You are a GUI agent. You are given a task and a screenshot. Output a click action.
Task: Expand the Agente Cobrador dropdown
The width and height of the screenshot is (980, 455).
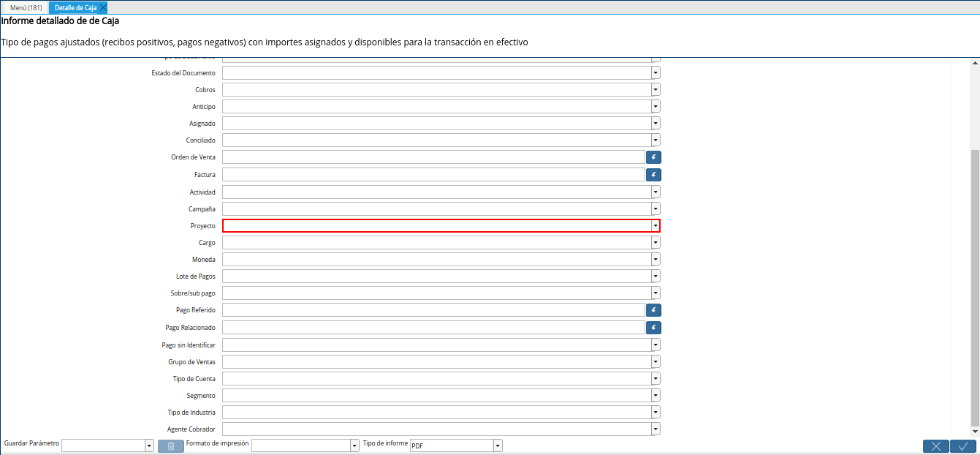655,429
